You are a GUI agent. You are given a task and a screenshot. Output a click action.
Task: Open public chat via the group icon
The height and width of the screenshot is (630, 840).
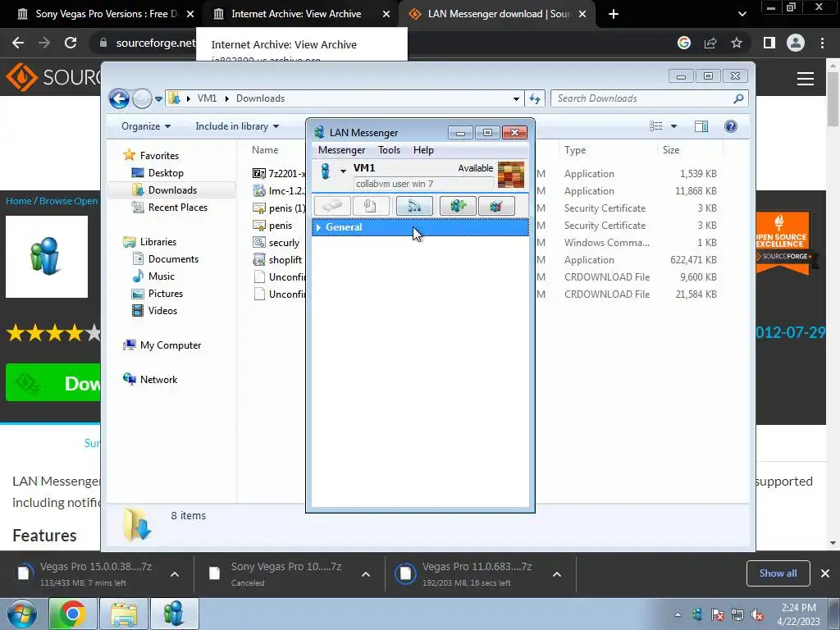pyautogui.click(x=496, y=206)
